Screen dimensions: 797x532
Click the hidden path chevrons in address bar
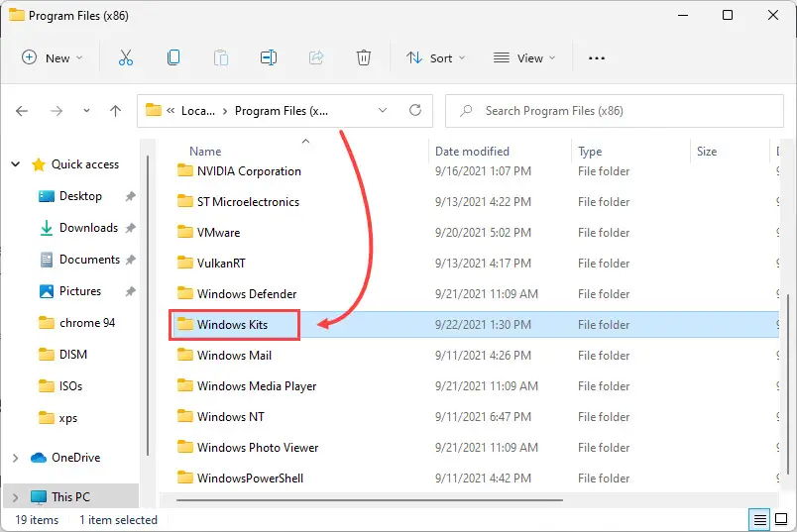171,110
